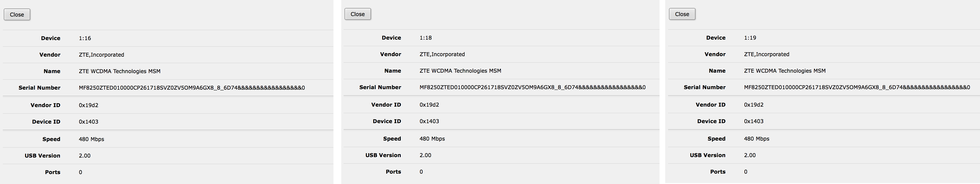Click the vendor name for device 1:16

click(101, 55)
